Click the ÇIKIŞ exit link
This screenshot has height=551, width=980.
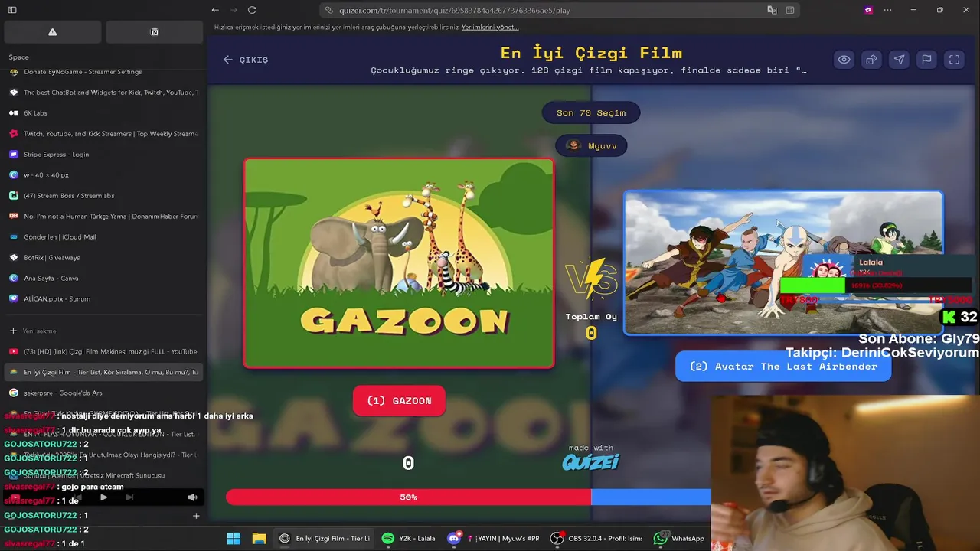[246, 60]
